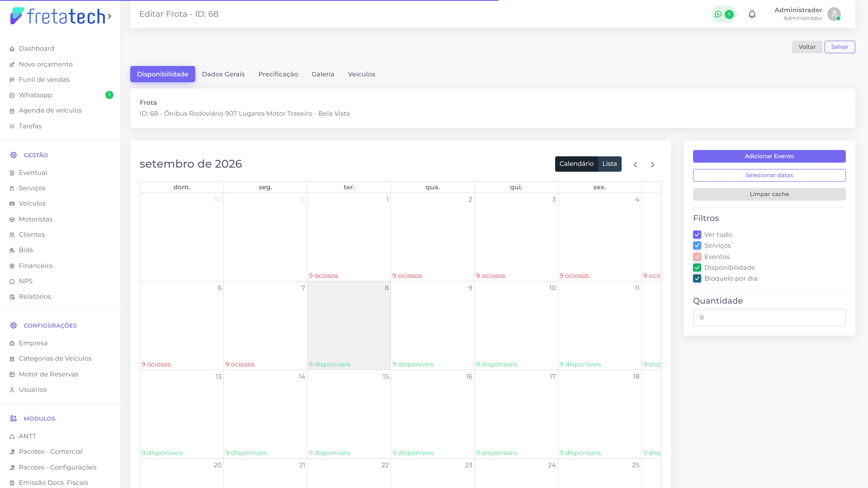Open the Veículos tab
Viewport: 868px width, 488px height.
(361, 74)
